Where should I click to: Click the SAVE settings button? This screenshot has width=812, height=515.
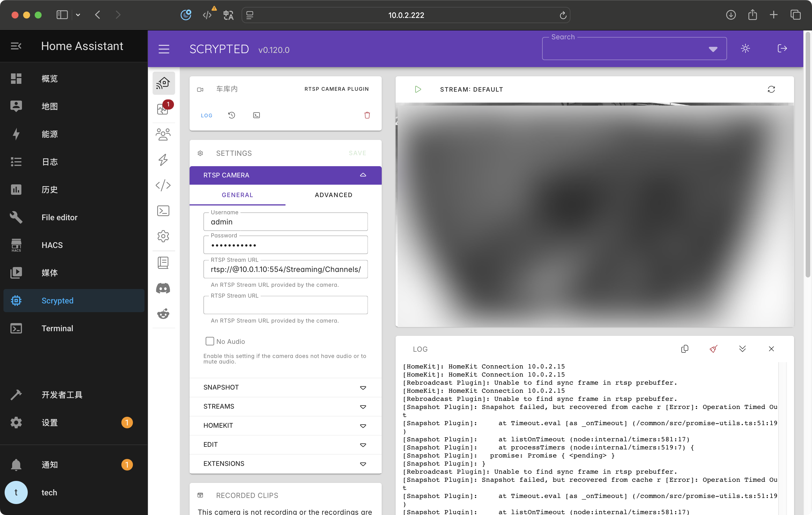357,153
